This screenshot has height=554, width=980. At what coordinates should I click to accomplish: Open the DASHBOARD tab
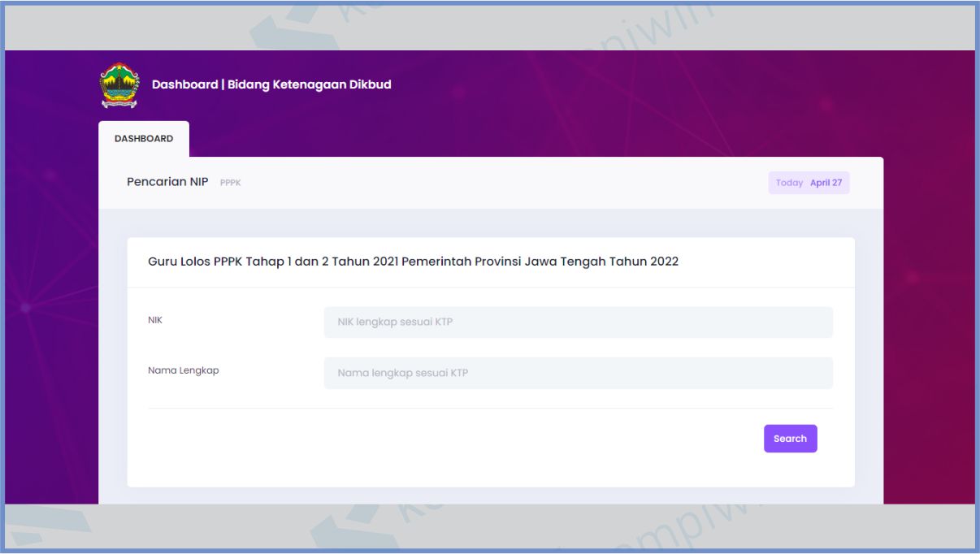point(144,139)
